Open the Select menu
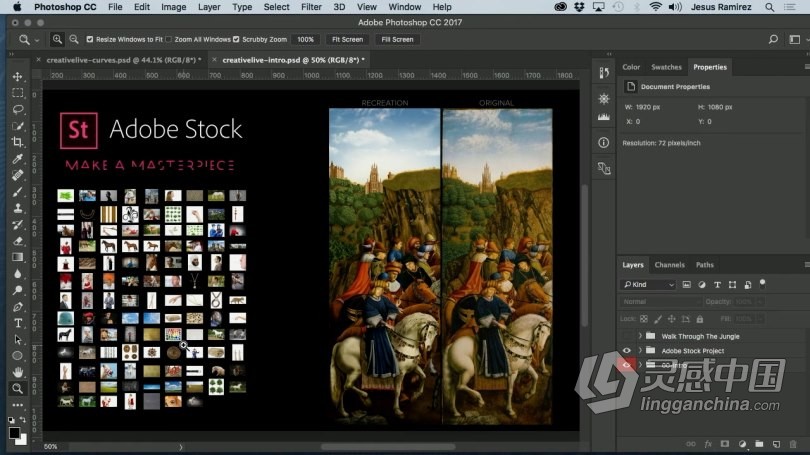The image size is (810, 455). [276, 7]
